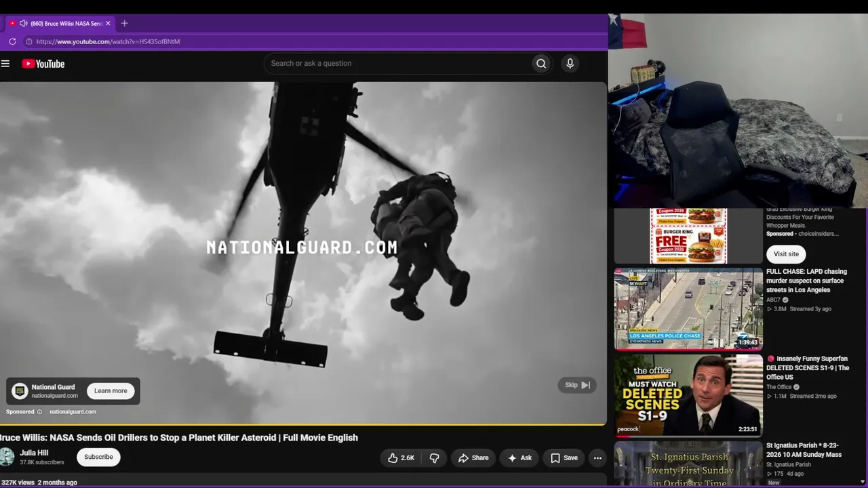Screen dimensions: 868x488
Task: Click the 'Sponsored · choiceinsiders' ad label
Action: click(x=802, y=234)
